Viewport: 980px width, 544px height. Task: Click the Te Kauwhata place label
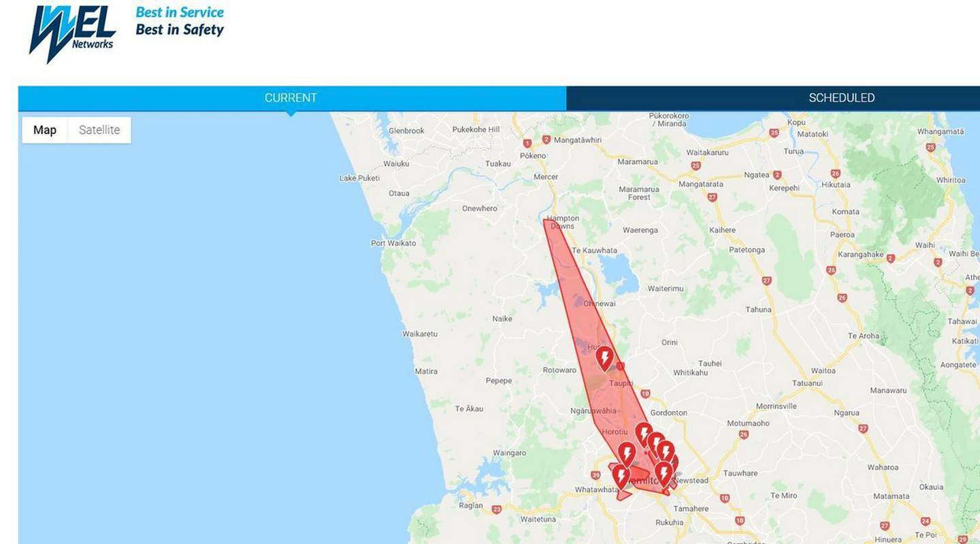click(594, 251)
